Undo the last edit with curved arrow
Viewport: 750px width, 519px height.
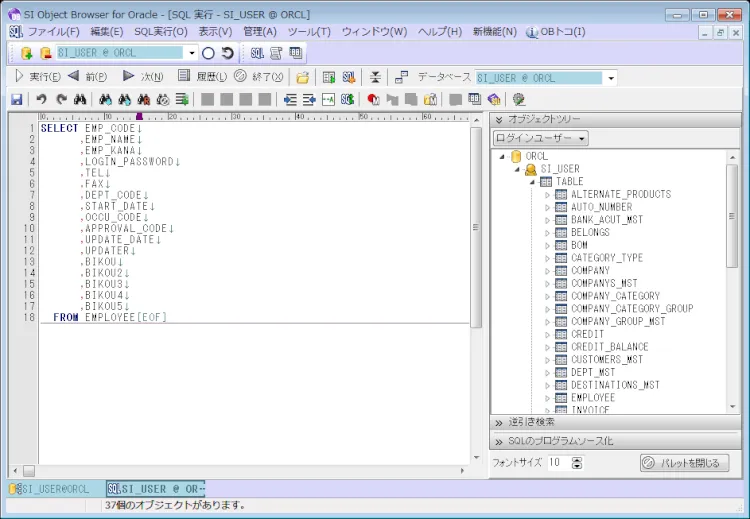point(42,99)
